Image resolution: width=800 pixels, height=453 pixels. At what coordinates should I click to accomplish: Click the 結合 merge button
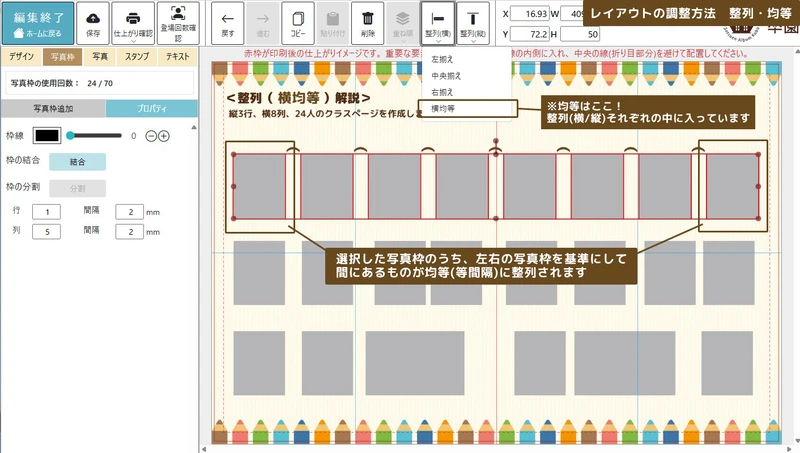(x=78, y=162)
